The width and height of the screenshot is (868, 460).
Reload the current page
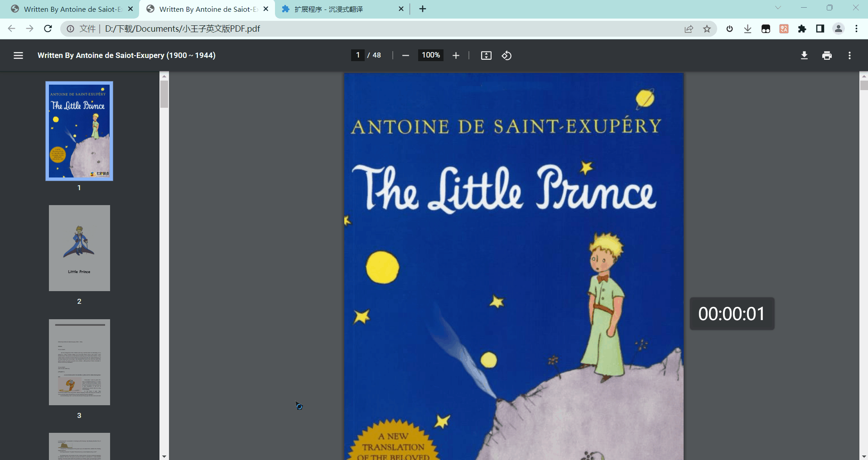click(48, 29)
